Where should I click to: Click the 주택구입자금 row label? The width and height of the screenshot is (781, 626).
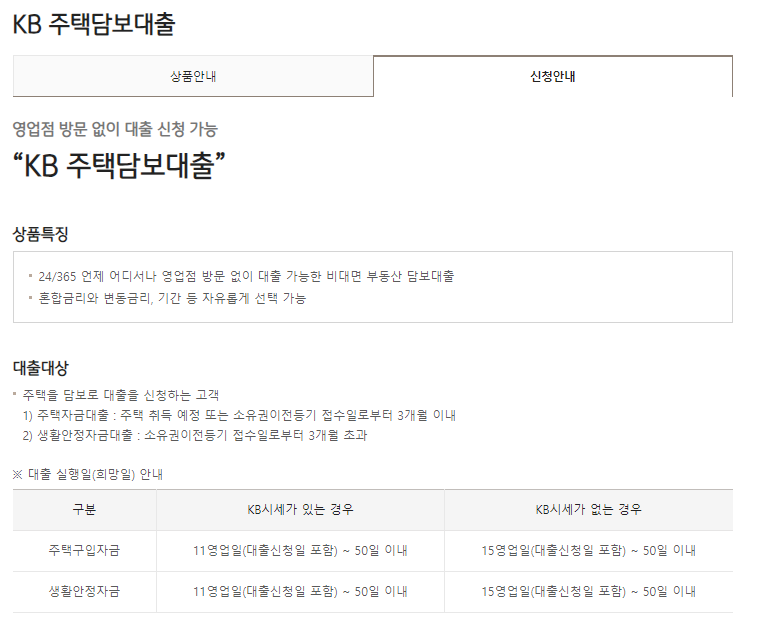click(84, 550)
